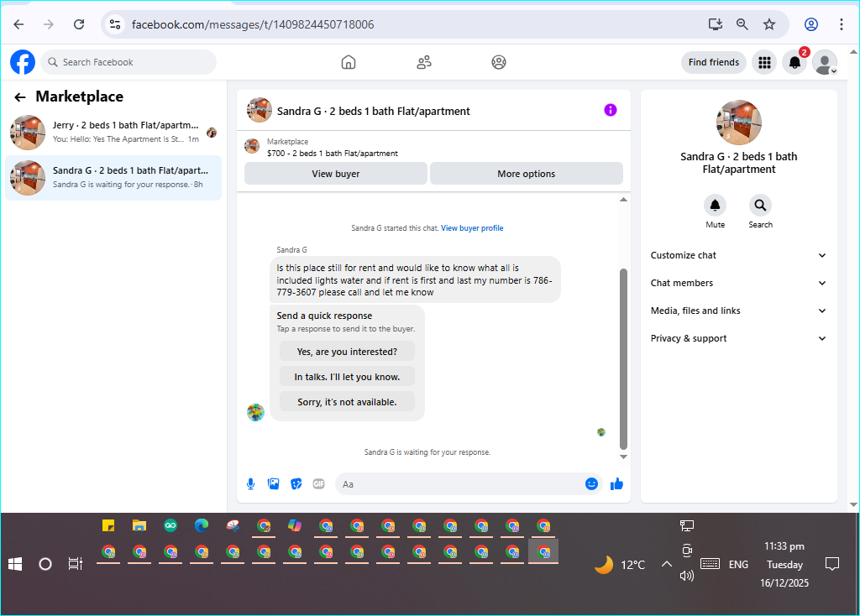
Task: Send quick response "Yes, are you interested?"
Action: (x=347, y=352)
